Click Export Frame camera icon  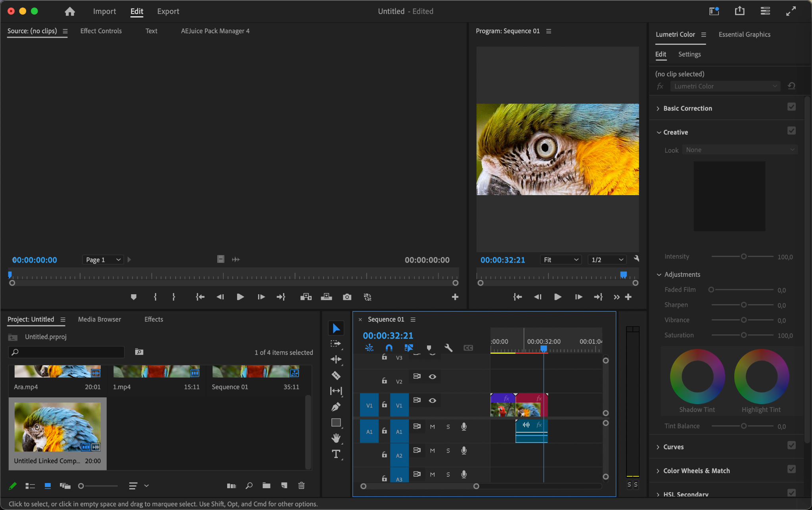pos(347,297)
